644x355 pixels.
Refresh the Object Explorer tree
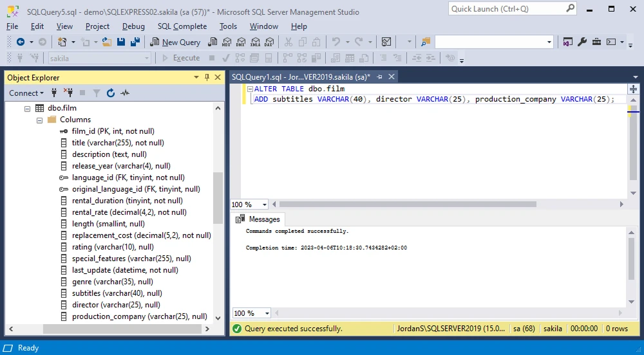[111, 93]
